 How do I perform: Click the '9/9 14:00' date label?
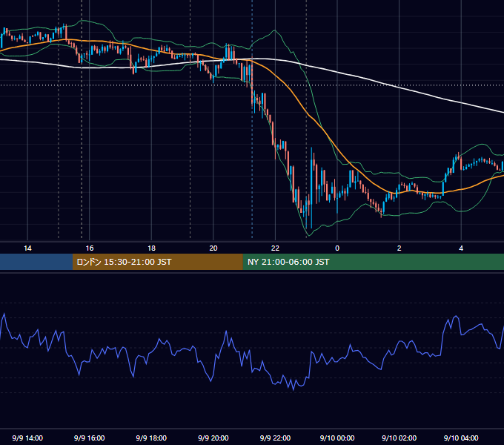click(27, 438)
